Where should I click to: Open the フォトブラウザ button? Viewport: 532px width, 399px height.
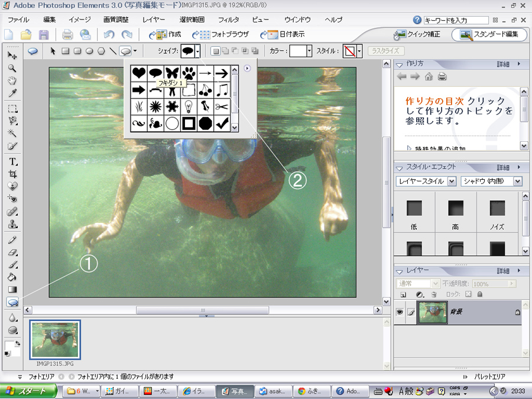220,34
